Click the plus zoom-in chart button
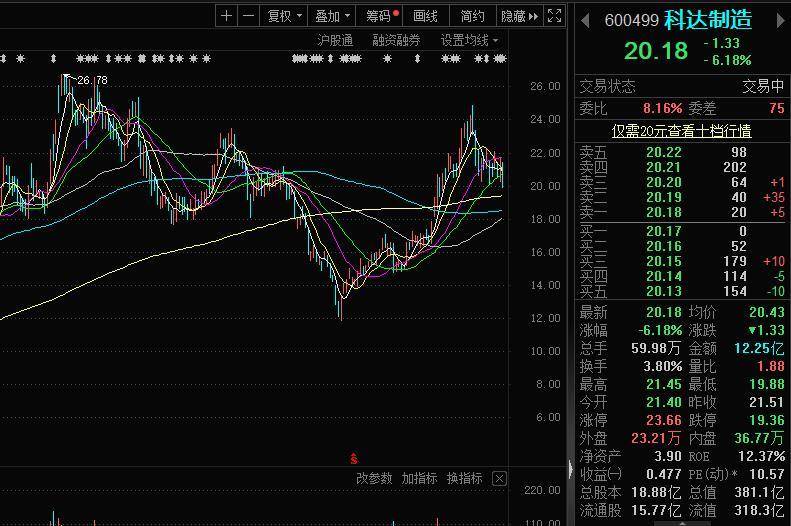791x526 pixels. (227, 16)
